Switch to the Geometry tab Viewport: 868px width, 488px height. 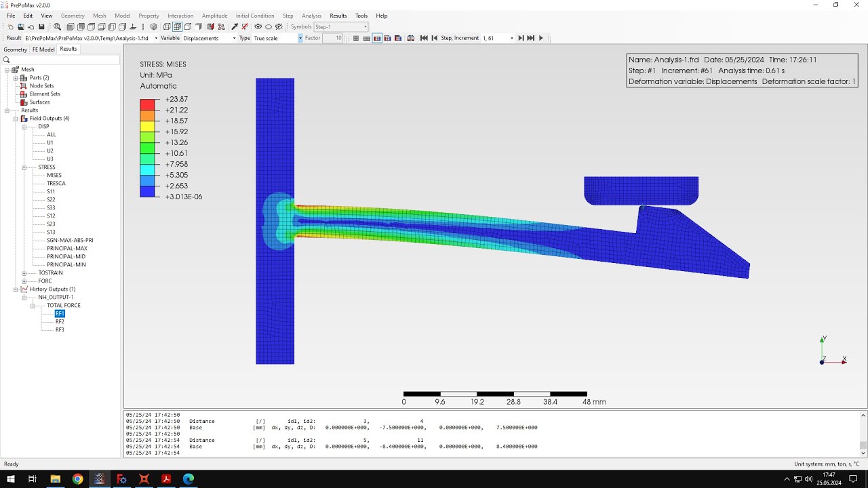15,49
